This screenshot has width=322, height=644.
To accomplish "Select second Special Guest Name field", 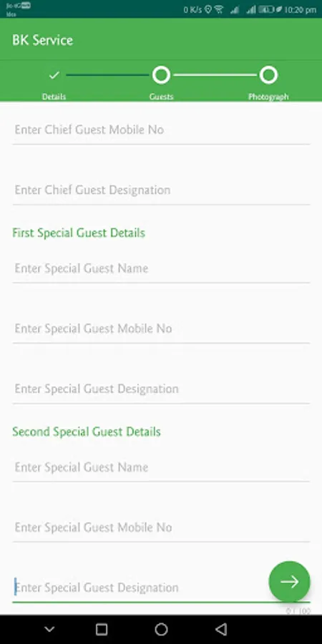I will [x=161, y=468].
